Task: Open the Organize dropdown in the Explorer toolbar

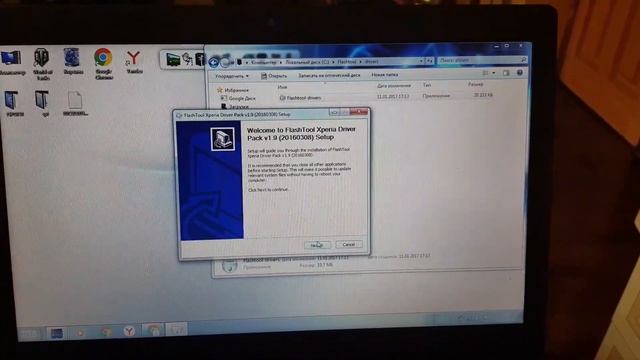Action: coord(232,76)
